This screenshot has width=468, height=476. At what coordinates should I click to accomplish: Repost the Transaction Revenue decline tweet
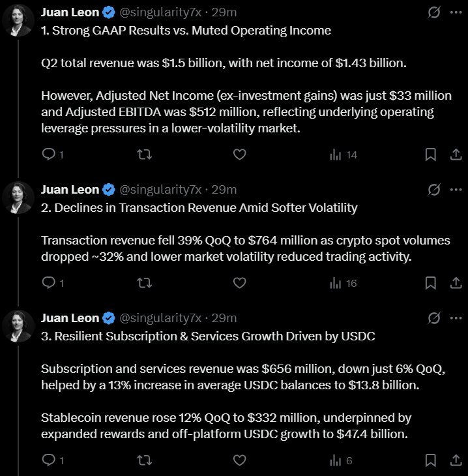click(146, 283)
